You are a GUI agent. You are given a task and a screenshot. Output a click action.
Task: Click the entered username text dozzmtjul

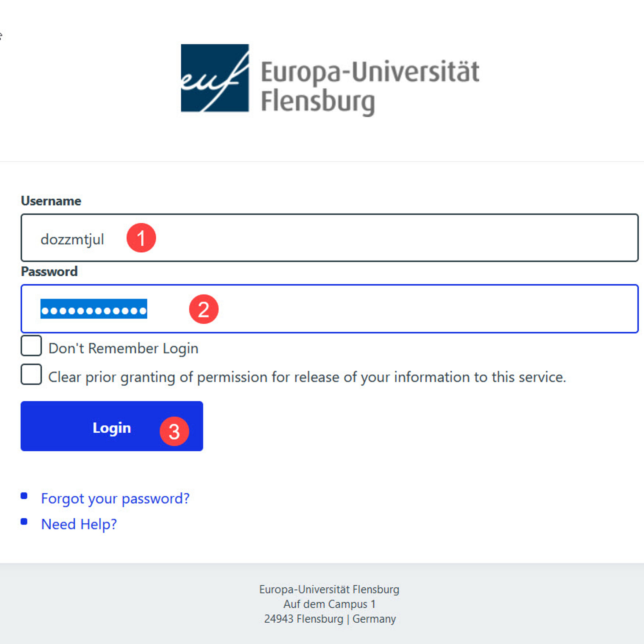(72, 240)
